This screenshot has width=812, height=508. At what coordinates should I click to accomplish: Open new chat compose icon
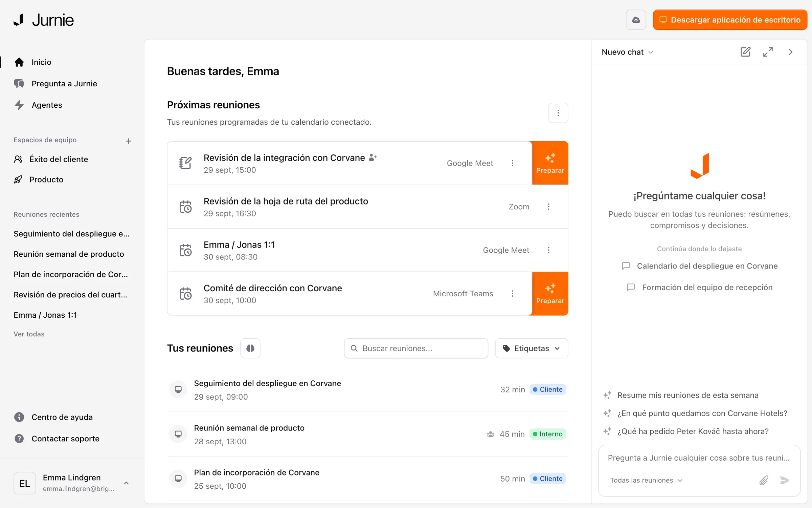[745, 52]
